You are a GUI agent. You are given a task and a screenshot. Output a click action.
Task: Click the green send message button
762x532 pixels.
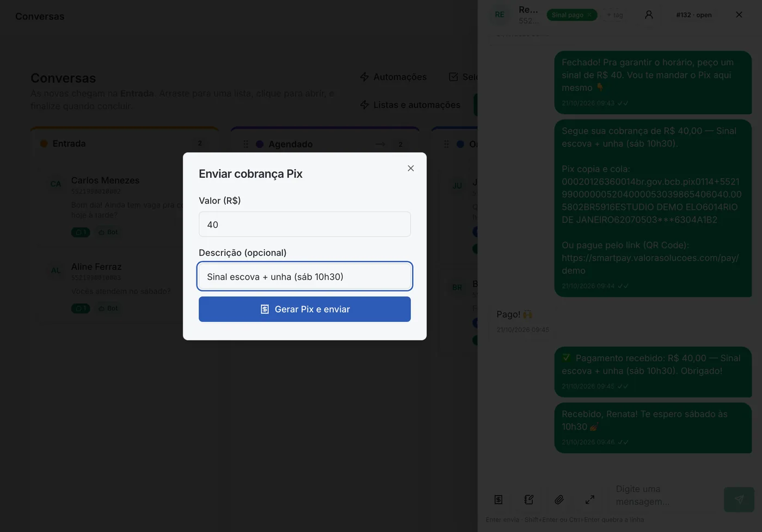coord(739,499)
